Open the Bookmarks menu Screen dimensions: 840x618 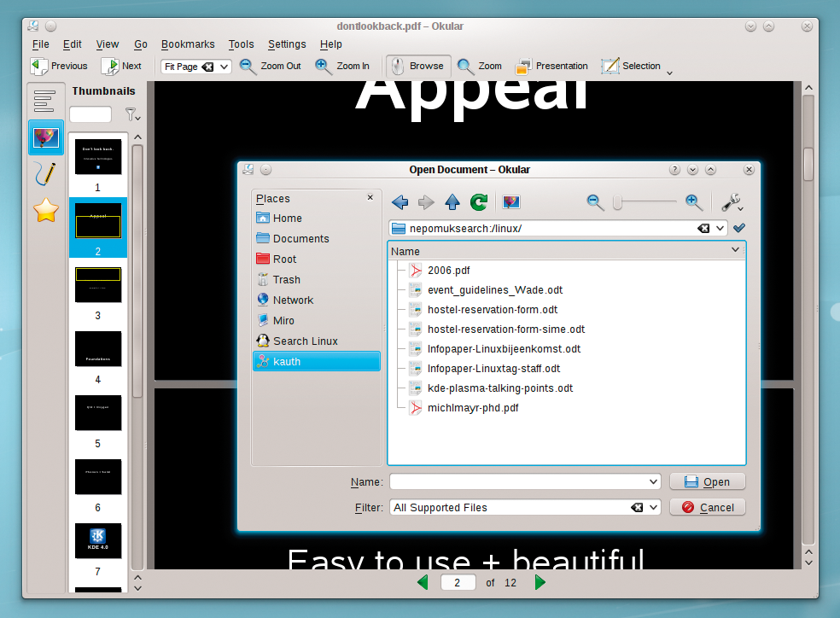point(188,44)
